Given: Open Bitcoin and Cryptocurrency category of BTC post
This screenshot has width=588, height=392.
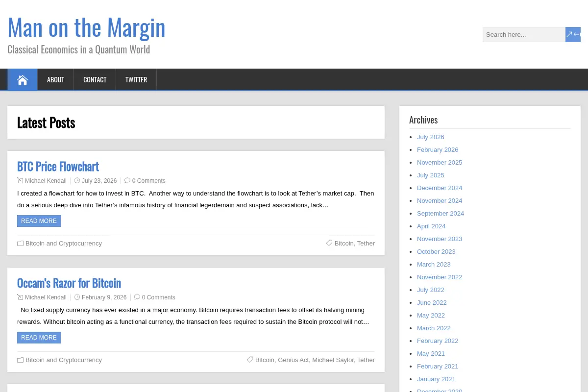Looking at the screenshot, I should (x=64, y=244).
